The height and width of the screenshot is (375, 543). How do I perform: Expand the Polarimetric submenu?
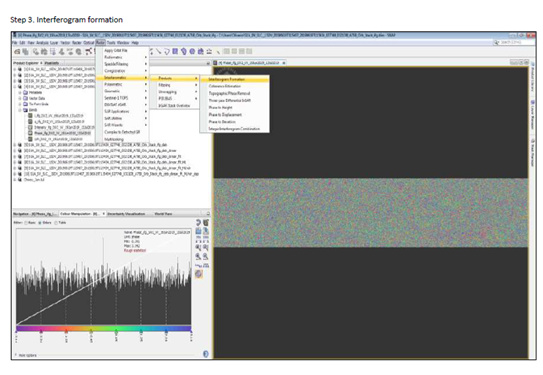pos(122,84)
